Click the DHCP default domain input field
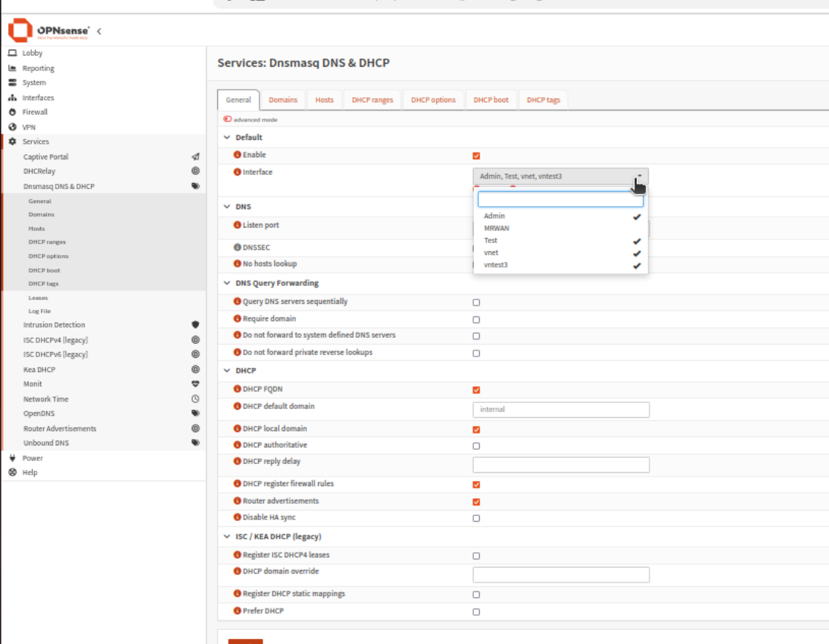The height and width of the screenshot is (644, 829). click(x=561, y=410)
